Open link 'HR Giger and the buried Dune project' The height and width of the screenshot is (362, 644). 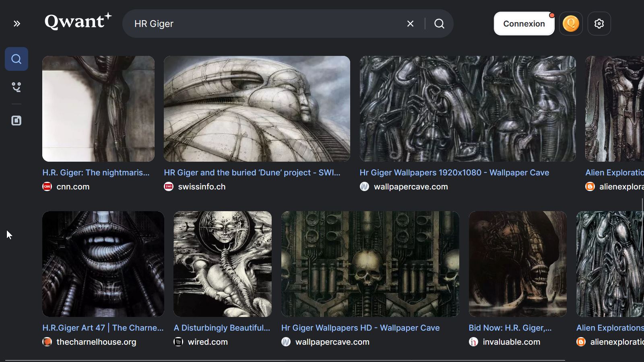click(x=252, y=173)
